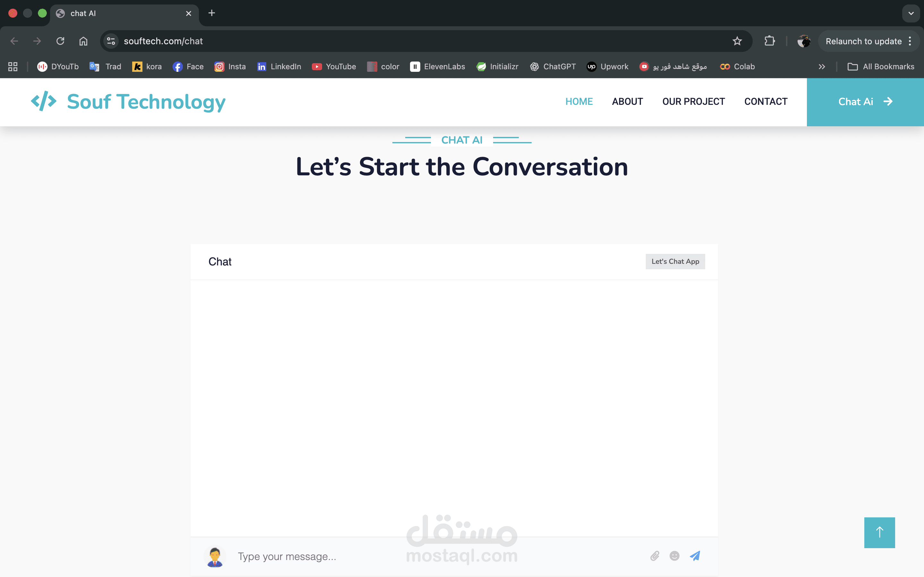Open site information icon in address bar
Image resolution: width=924 pixels, height=577 pixels.
tap(111, 41)
